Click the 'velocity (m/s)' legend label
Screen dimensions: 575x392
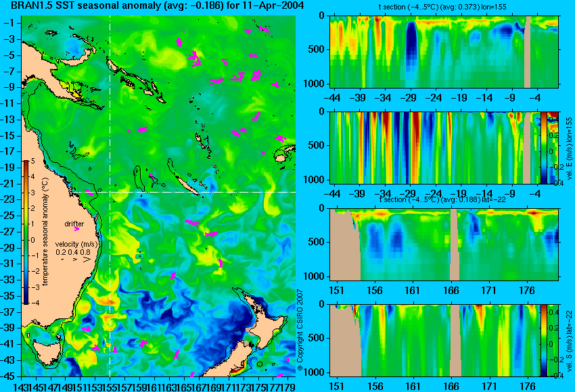[x=76, y=244]
